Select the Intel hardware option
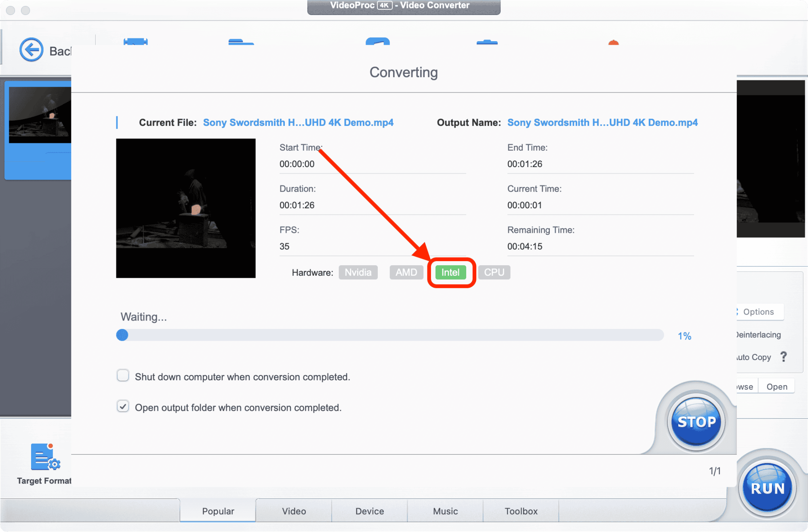The width and height of the screenshot is (808, 532). 450,272
